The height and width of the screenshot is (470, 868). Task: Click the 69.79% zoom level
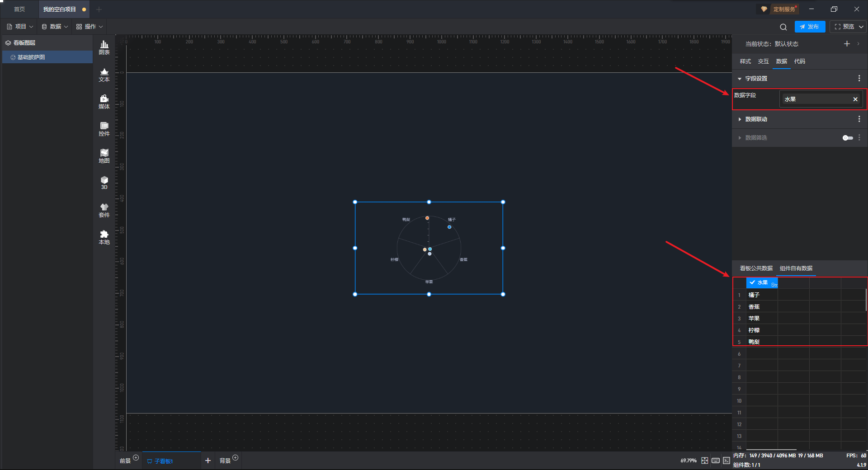click(x=689, y=461)
